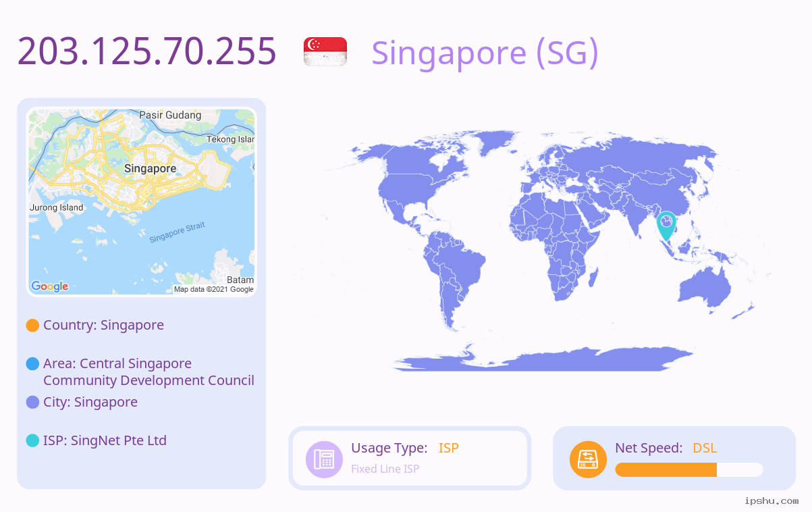The image size is (812, 512).
Task: Open the Singapore map thumbnail
Action: [x=142, y=202]
